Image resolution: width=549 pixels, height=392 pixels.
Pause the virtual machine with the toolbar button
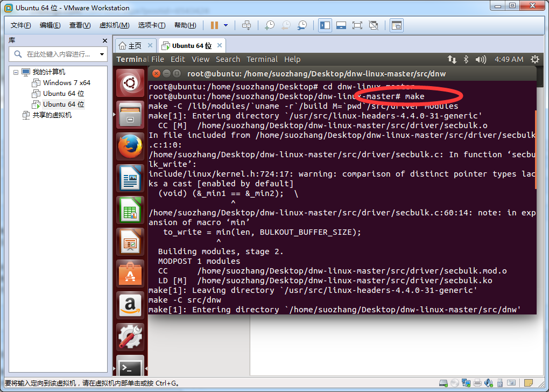[x=214, y=25]
